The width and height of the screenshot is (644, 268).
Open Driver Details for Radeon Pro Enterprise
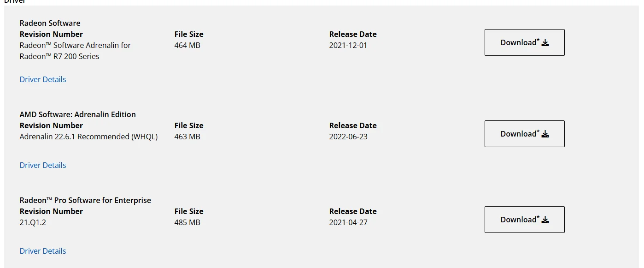point(43,251)
